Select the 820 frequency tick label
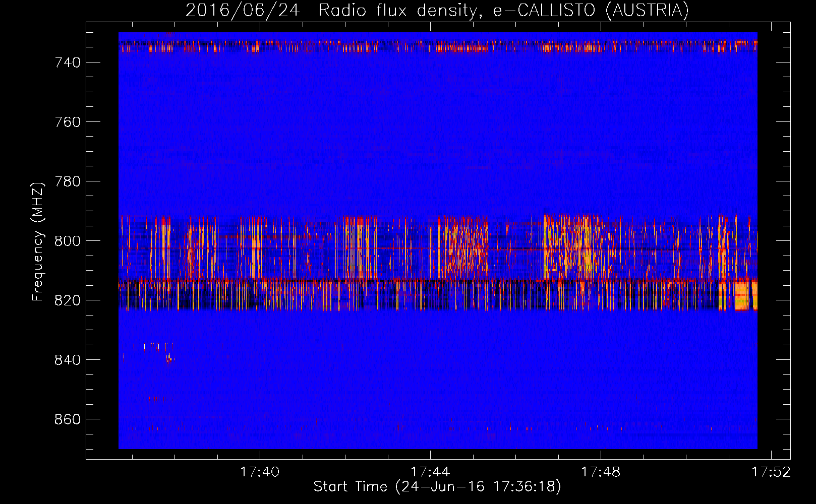 pyautogui.click(x=68, y=300)
